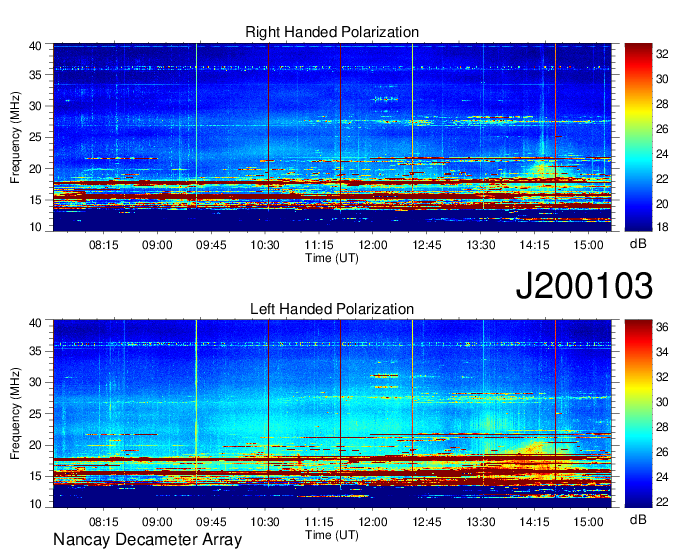
Task: Click the Left Handed Polarization spectrogram image
Action: (332, 414)
